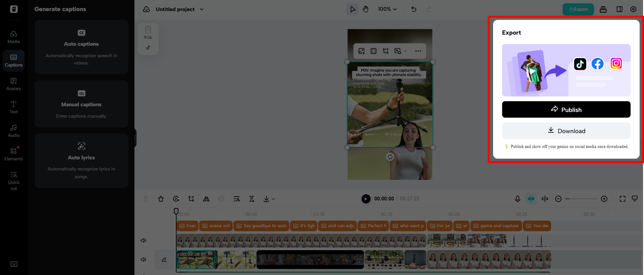This screenshot has height=275, width=644.
Task: Click the crop tool in timeline toolbar
Action: click(x=191, y=199)
